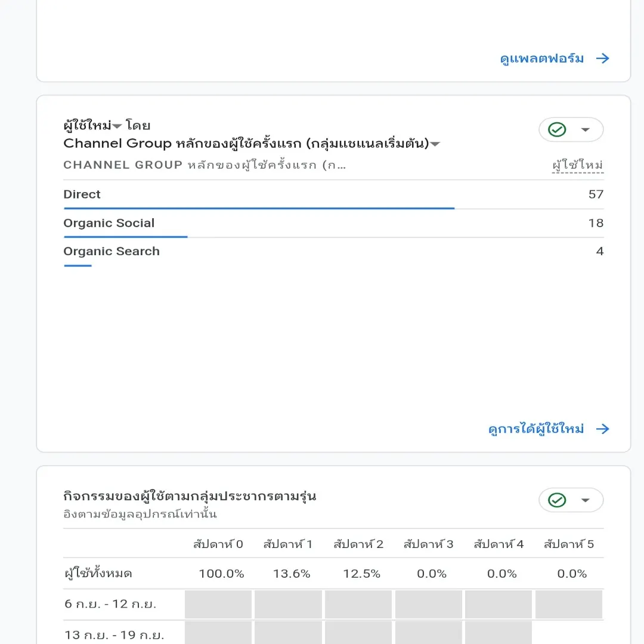Select the Organic Search row
This screenshot has width=644, height=644.
(x=333, y=252)
